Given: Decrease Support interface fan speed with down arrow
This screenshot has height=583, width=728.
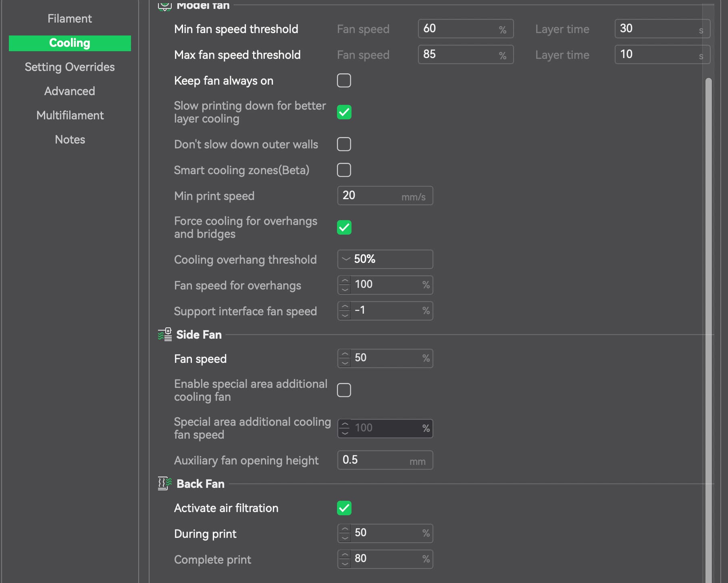Looking at the screenshot, I should [x=345, y=315].
